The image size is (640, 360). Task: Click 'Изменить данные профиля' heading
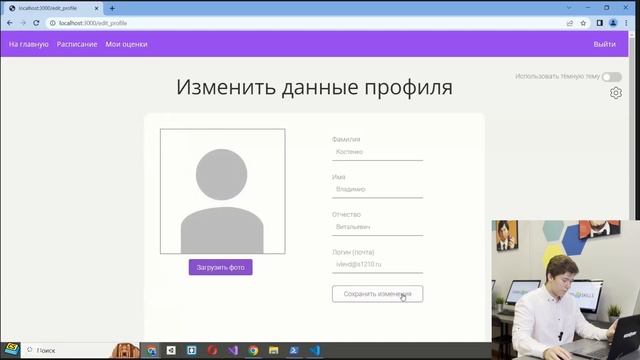tap(314, 87)
